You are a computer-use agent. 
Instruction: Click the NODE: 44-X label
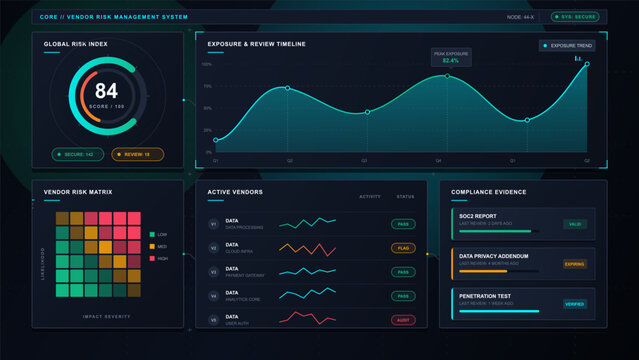[x=520, y=17]
